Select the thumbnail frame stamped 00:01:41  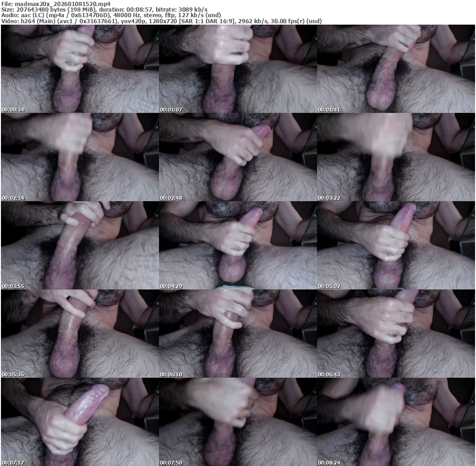(396, 69)
